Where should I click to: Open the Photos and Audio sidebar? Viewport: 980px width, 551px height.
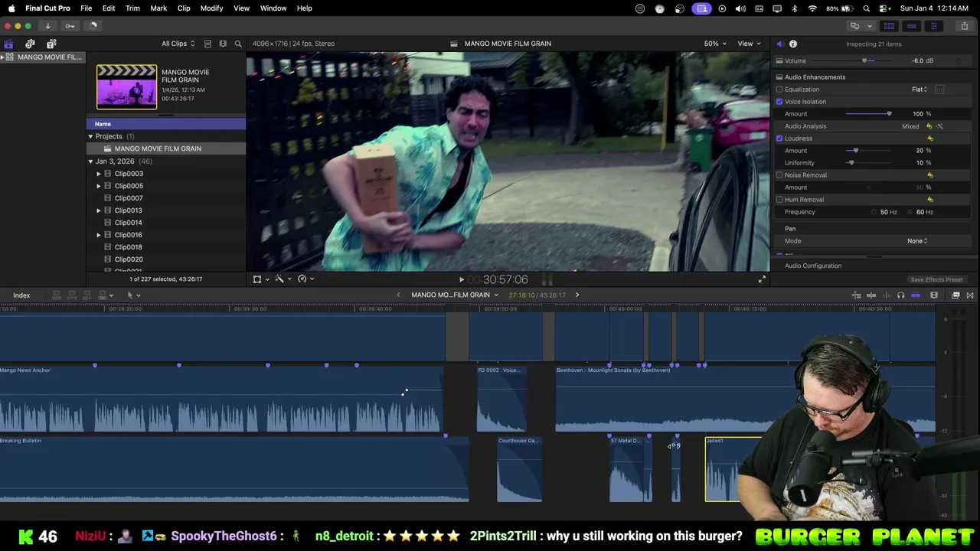coord(30,44)
